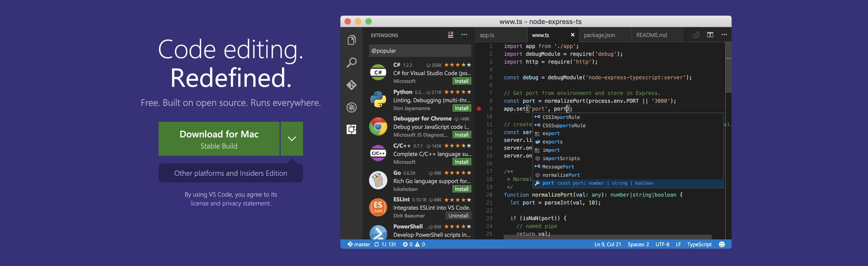Expand the download options dropdown arrow

point(292,139)
